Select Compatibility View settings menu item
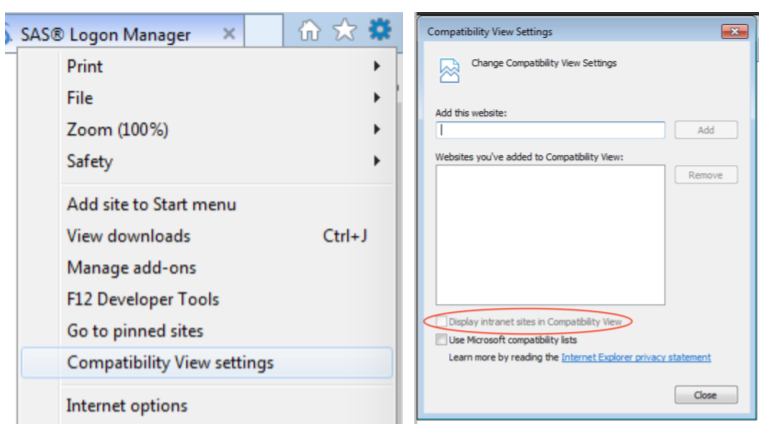The height and width of the screenshot is (436, 771). (x=170, y=362)
